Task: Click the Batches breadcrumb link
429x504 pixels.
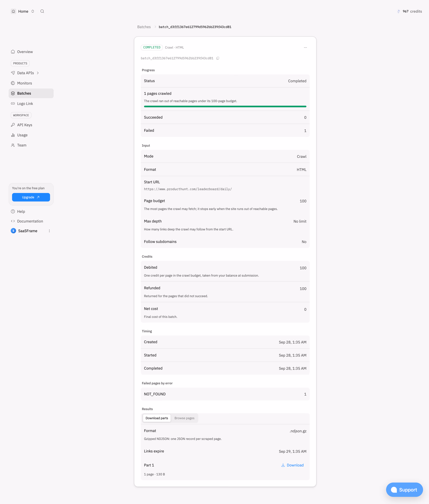Action: tap(144, 27)
